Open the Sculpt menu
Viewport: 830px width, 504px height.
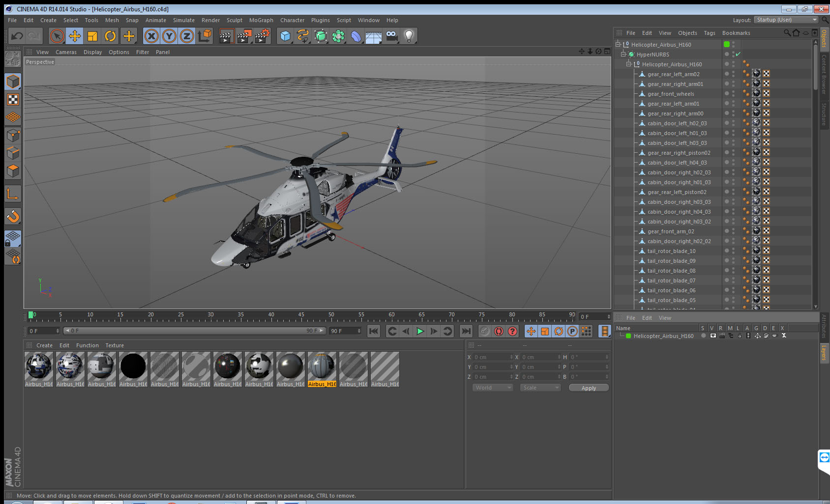235,20
